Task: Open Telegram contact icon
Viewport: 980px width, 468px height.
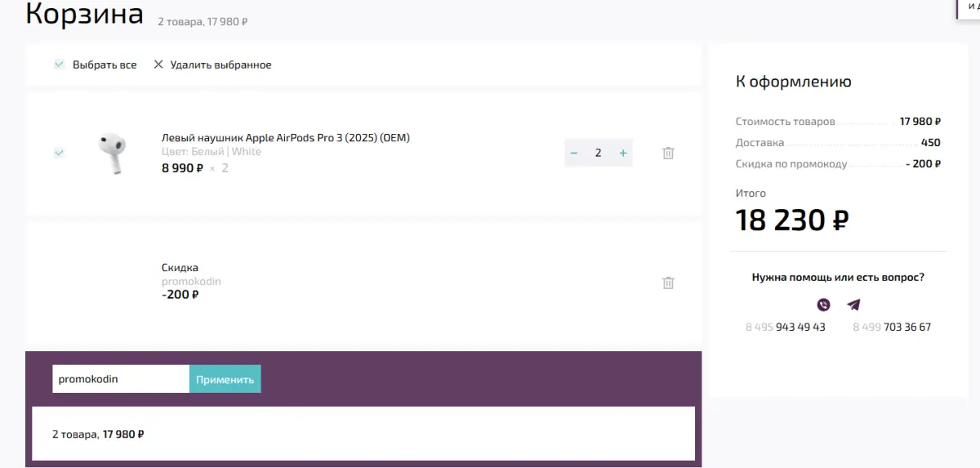Action: [x=853, y=305]
